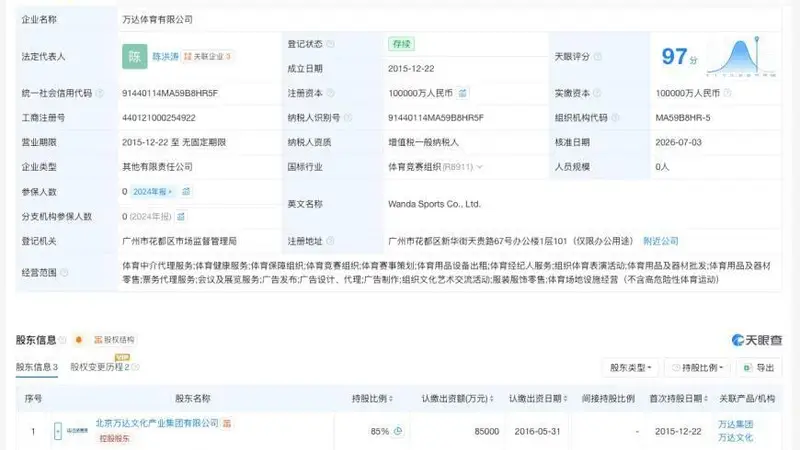The height and width of the screenshot is (450, 800).
Task: Click the 控股股东 tag
Action: [x=114, y=438]
